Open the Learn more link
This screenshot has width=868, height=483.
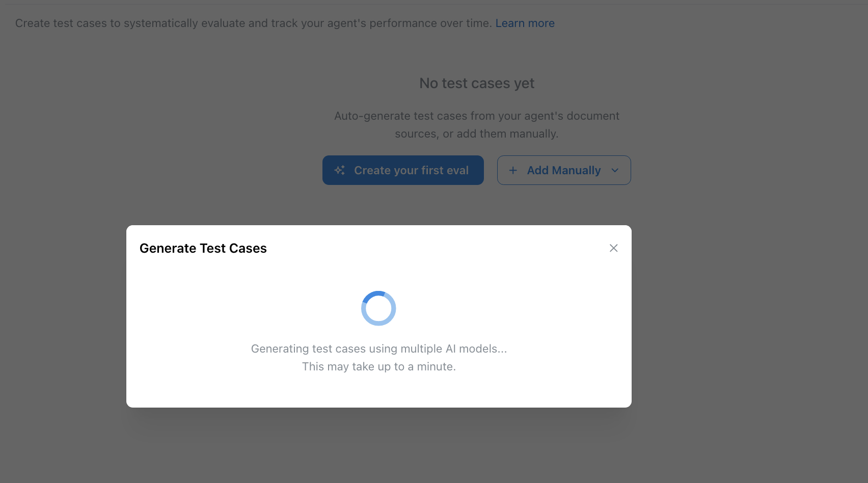click(525, 23)
